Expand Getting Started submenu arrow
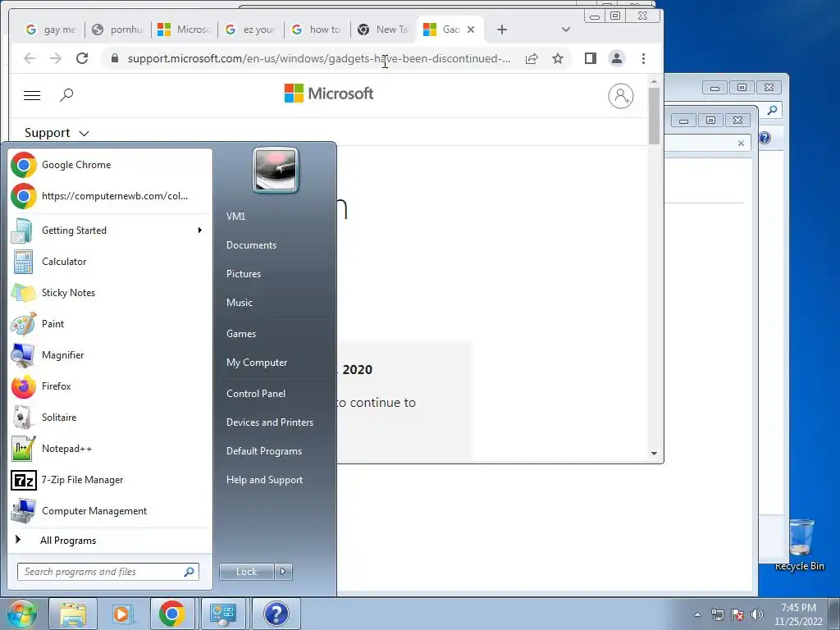This screenshot has height=630, width=840. click(200, 231)
